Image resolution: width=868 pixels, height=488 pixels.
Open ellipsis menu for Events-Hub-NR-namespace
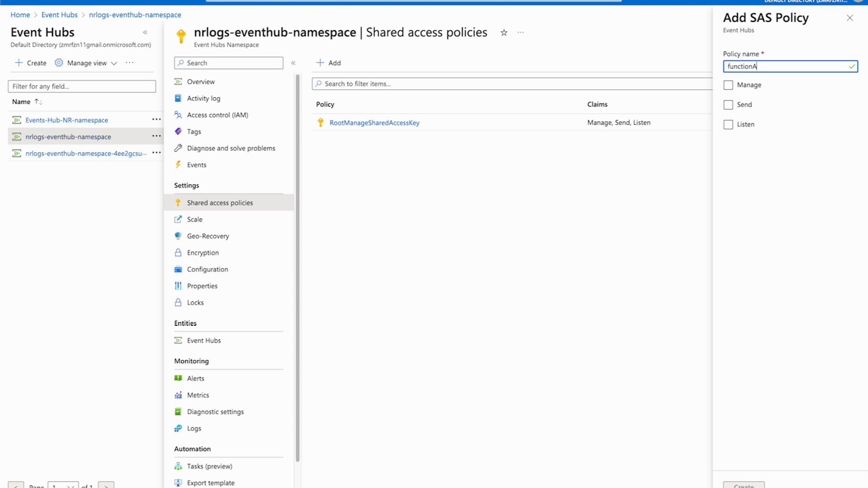click(x=156, y=119)
